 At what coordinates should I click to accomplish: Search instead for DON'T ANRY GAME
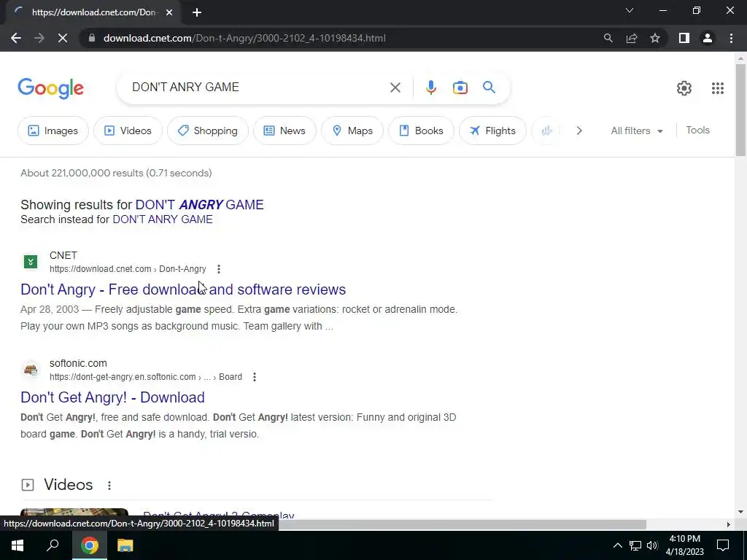163,219
